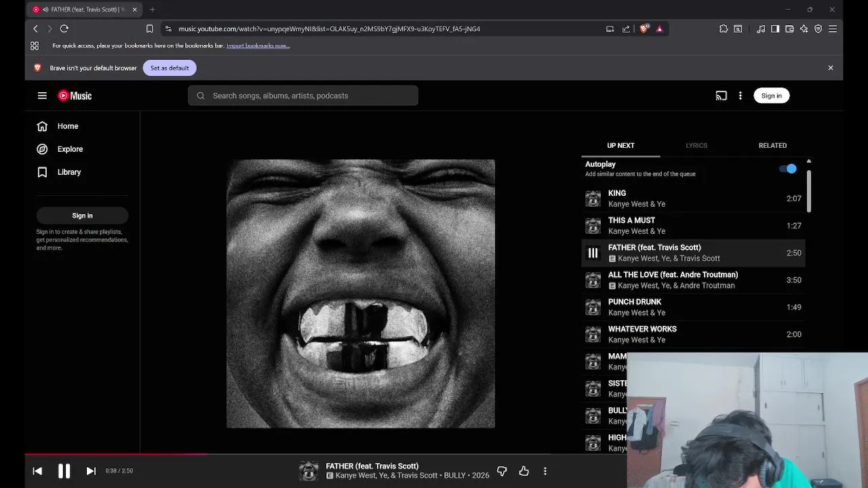The image size is (868, 488).
Task: Close the FATHER browser tab
Action: (134, 9)
